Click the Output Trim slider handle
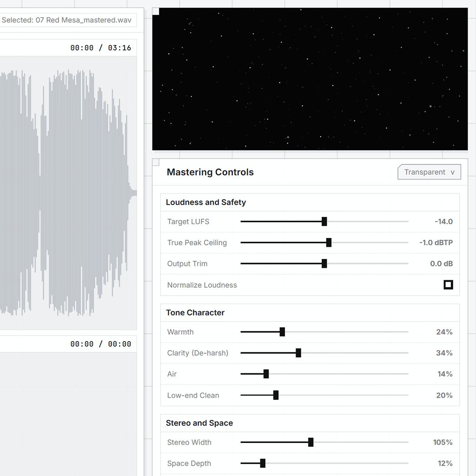The height and width of the screenshot is (476, 476). click(x=324, y=264)
